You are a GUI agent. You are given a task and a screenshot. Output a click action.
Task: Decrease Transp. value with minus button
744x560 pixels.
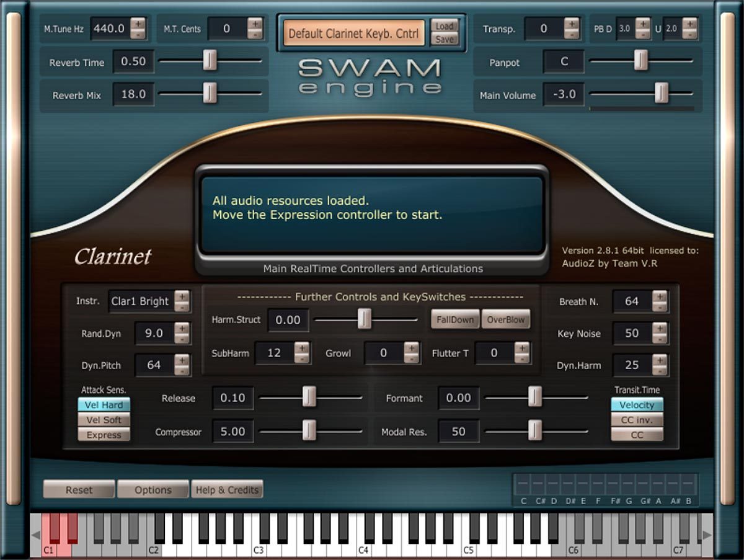572,33
